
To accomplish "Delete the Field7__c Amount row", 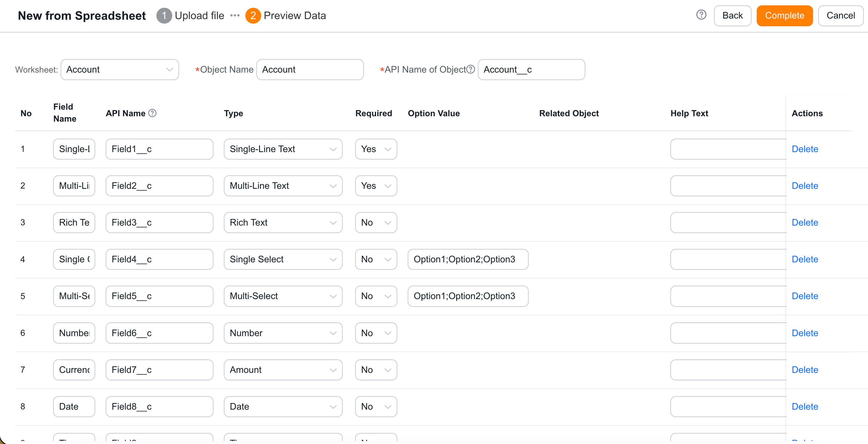I will click(805, 370).
